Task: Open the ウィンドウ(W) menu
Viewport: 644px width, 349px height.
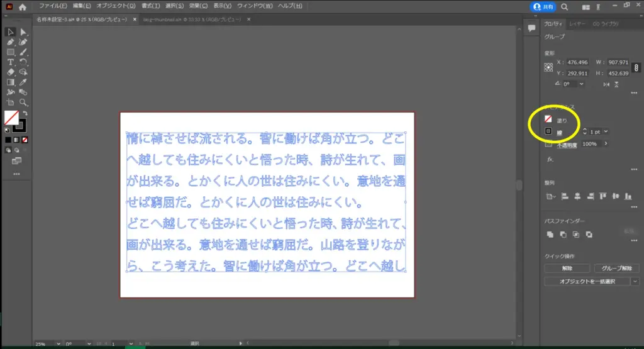Action: (255, 6)
